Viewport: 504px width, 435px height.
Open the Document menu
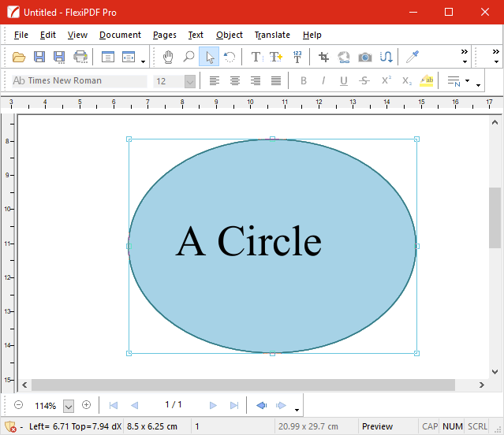coord(120,35)
